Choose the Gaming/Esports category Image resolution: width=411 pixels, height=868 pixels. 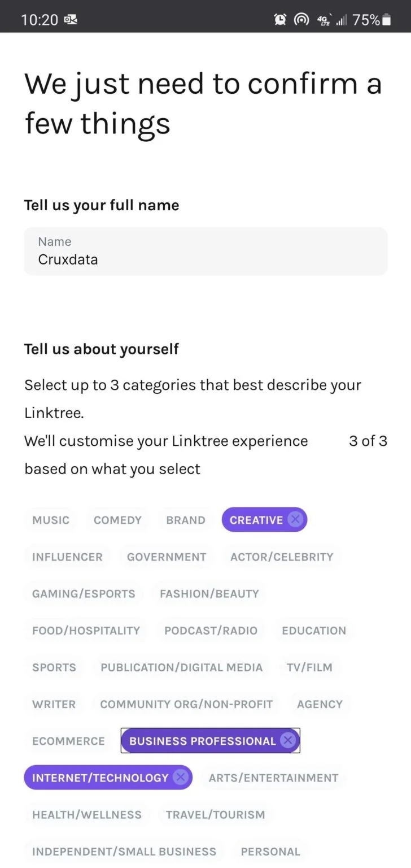(84, 593)
